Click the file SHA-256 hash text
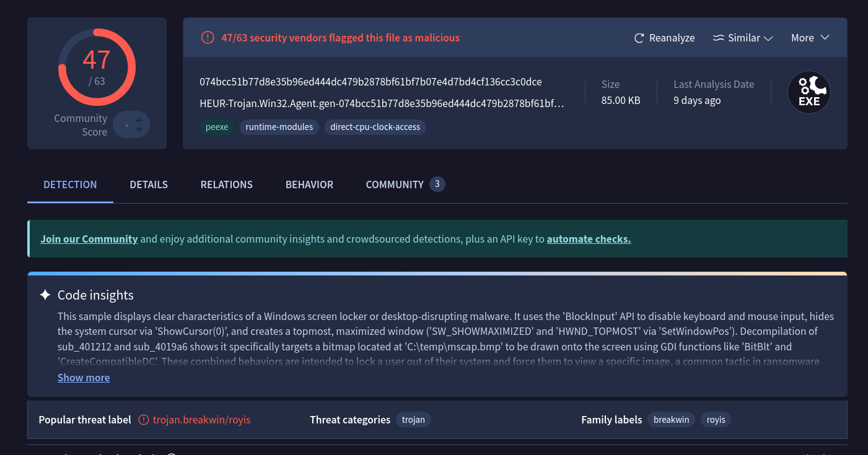This screenshot has width=868, height=455. (370, 82)
